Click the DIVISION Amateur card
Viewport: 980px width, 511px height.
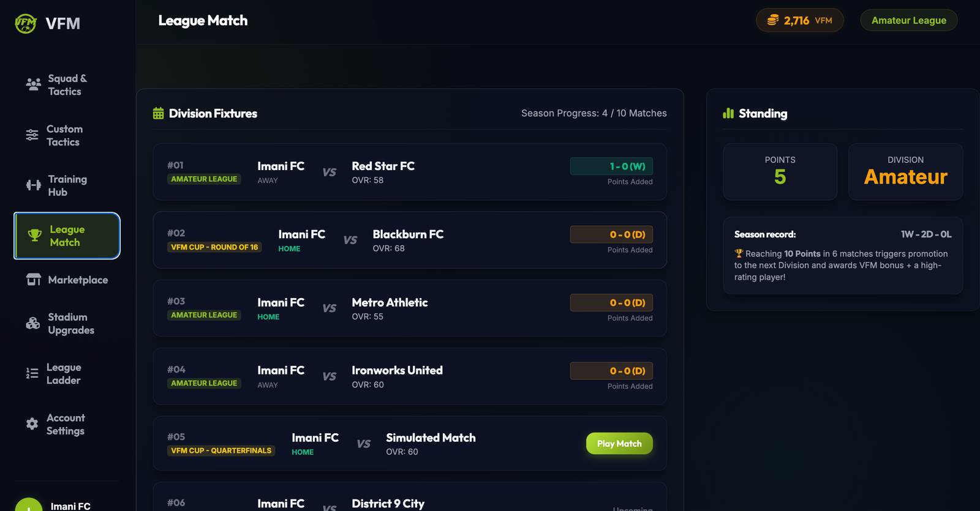905,172
